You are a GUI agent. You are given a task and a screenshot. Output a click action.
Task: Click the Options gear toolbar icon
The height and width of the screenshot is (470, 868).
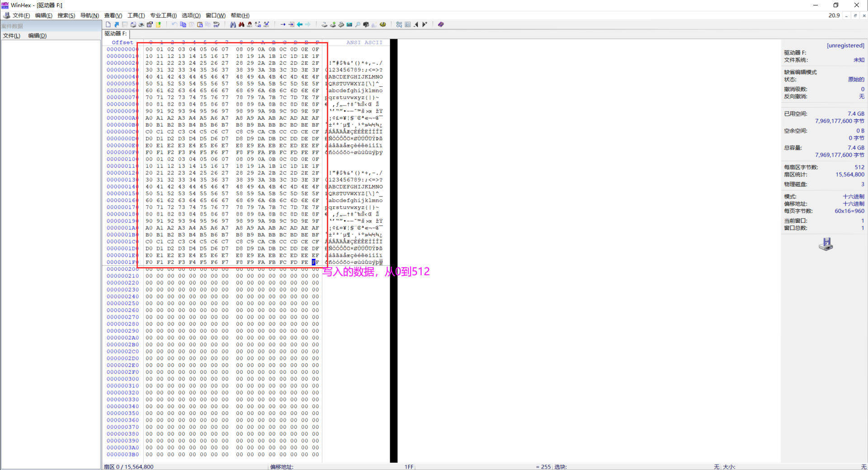[x=382, y=24]
